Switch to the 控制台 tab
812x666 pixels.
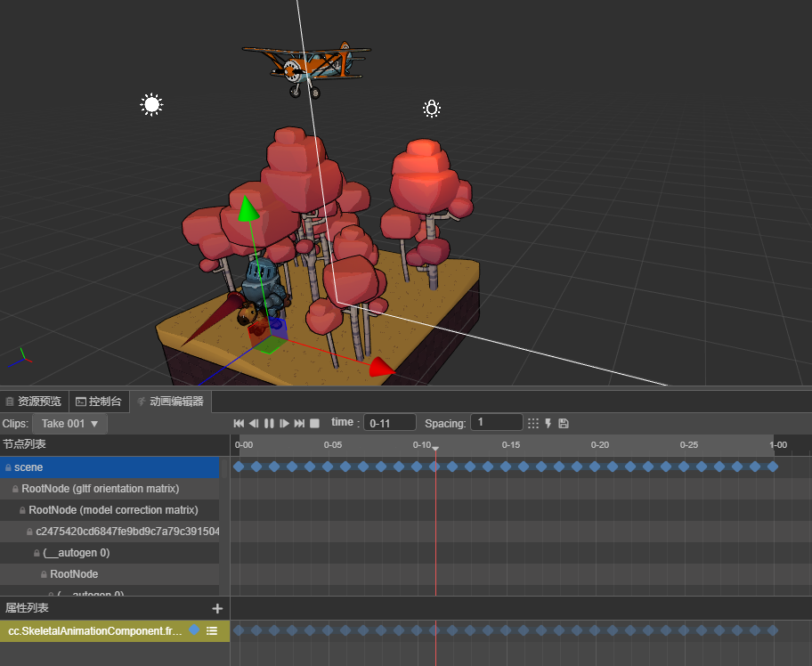(x=100, y=402)
